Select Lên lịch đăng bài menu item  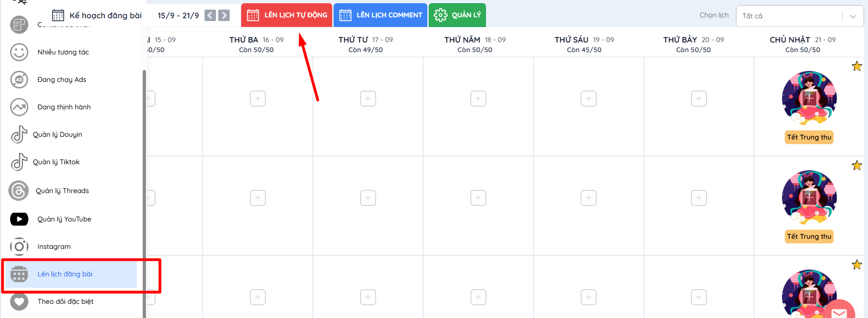pyautogui.click(x=65, y=274)
